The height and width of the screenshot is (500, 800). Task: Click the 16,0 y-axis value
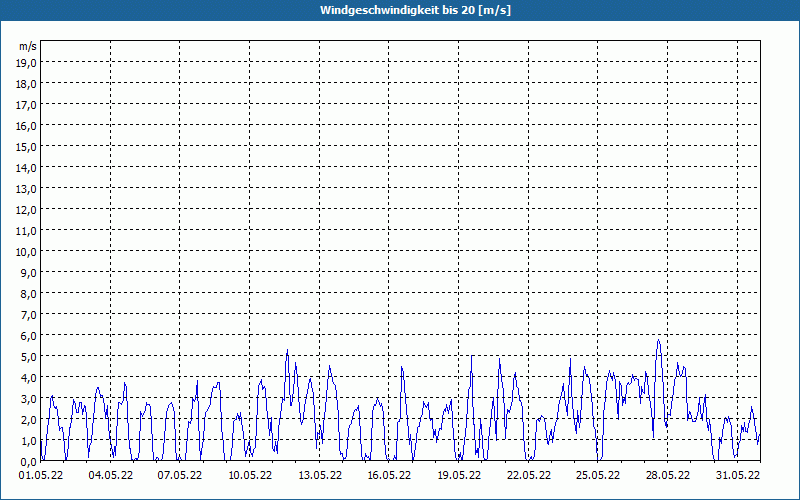28,126
